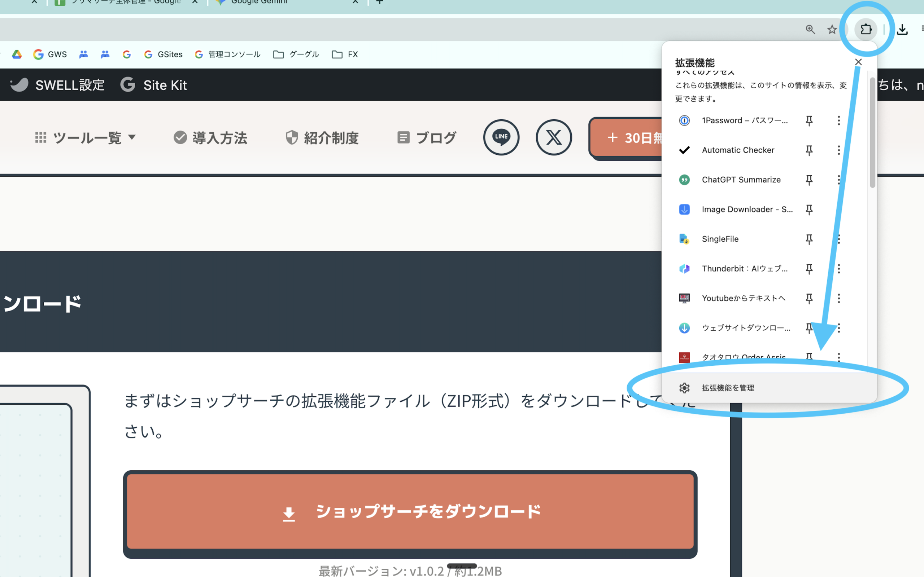
Task: Click the Thunderbit extension icon
Action: click(684, 269)
